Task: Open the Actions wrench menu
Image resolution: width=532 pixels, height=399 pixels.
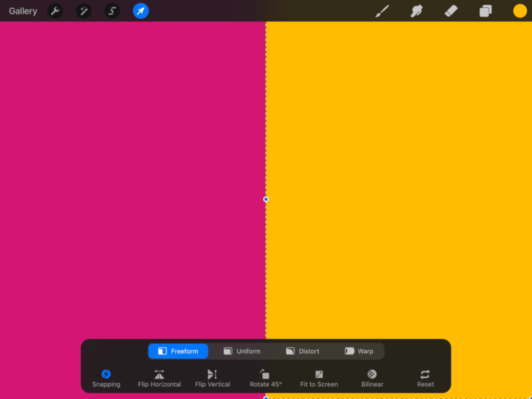Action: 56,11
